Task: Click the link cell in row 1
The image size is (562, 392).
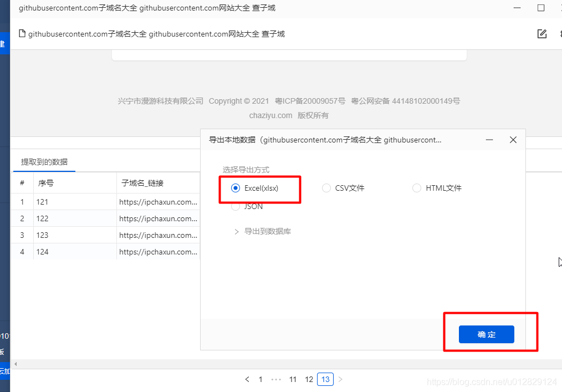Action: tap(158, 202)
